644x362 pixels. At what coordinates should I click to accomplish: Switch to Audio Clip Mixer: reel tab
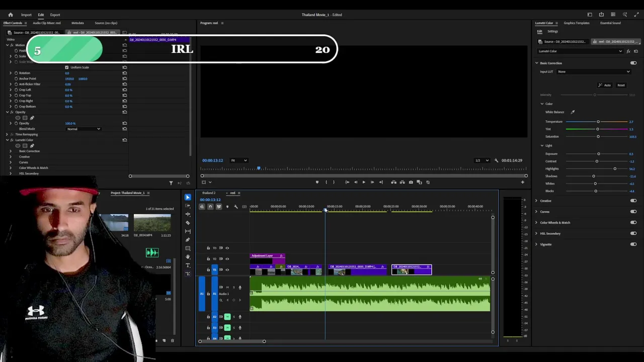(x=47, y=23)
